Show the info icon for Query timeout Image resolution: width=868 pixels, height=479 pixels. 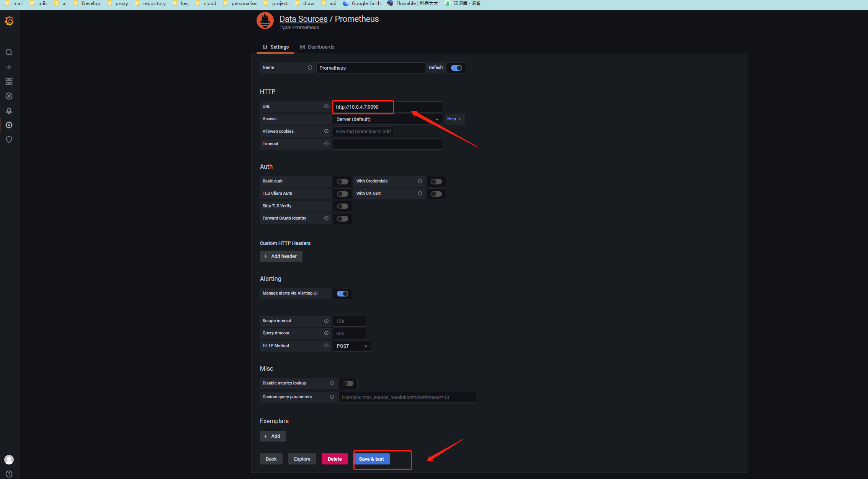pos(326,333)
